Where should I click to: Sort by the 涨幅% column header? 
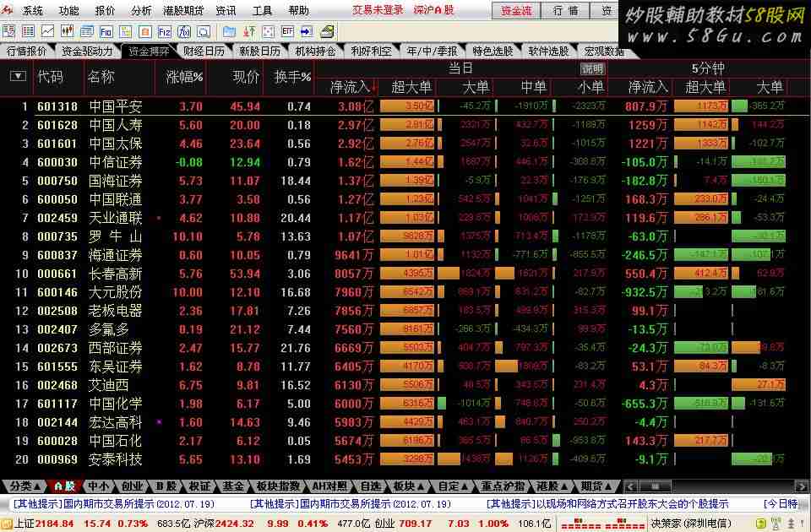pos(184,77)
